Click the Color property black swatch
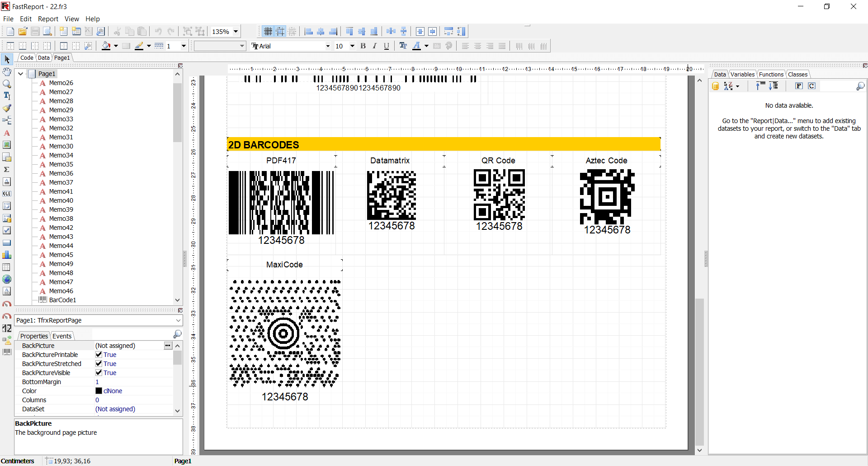This screenshot has width=868, height=466. tap(99, 391)
